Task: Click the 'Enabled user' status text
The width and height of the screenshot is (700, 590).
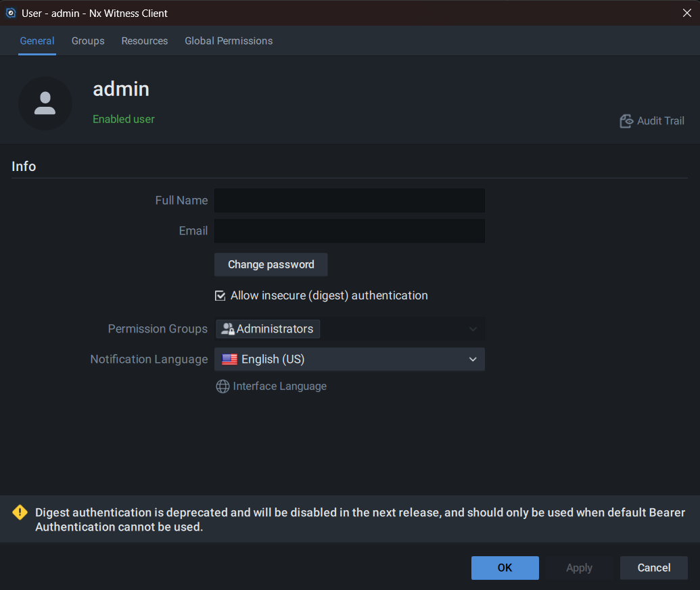Action: 124,119
